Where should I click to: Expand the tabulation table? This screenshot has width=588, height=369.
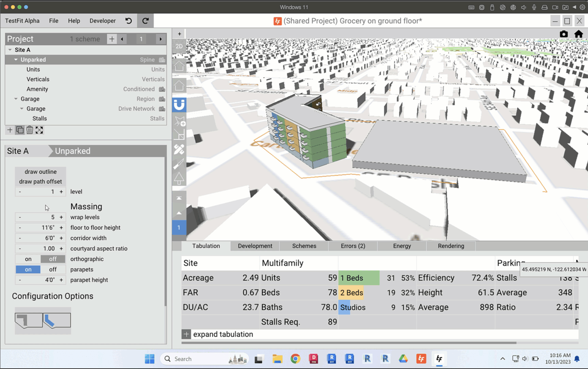[x=186, y=334]
